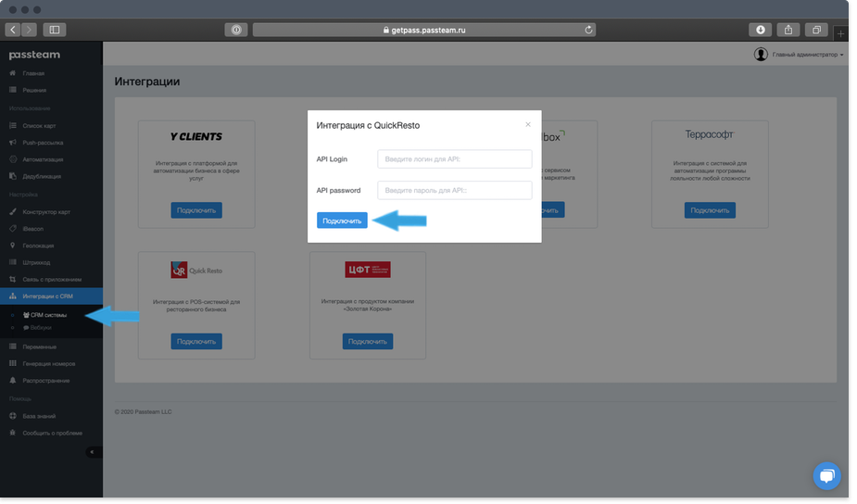Open Автоматизация sidebar item
This screenshot has width=857, height=504.
click(x=43, y=159)
